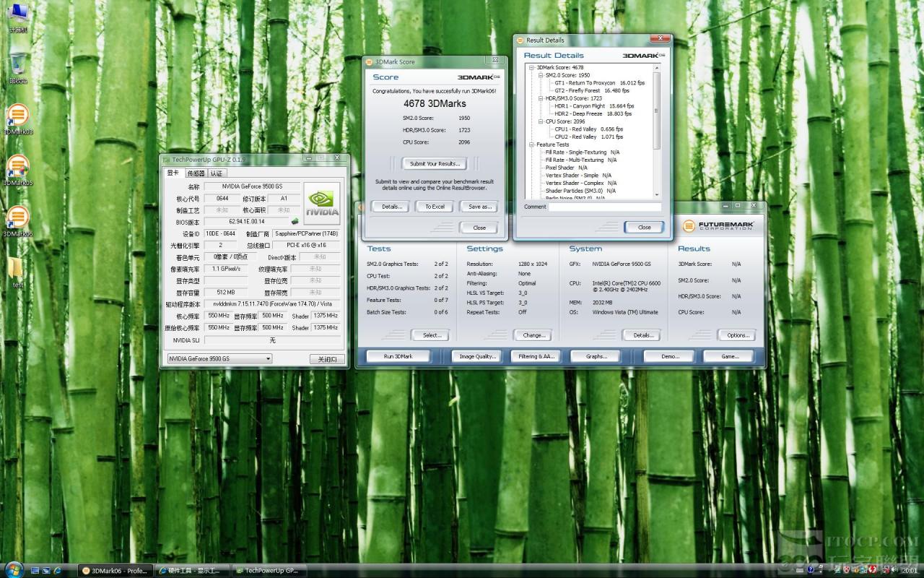
Task: Switch to TechPowerUp GPU-Z taskbar item
Action: [270, 571]
